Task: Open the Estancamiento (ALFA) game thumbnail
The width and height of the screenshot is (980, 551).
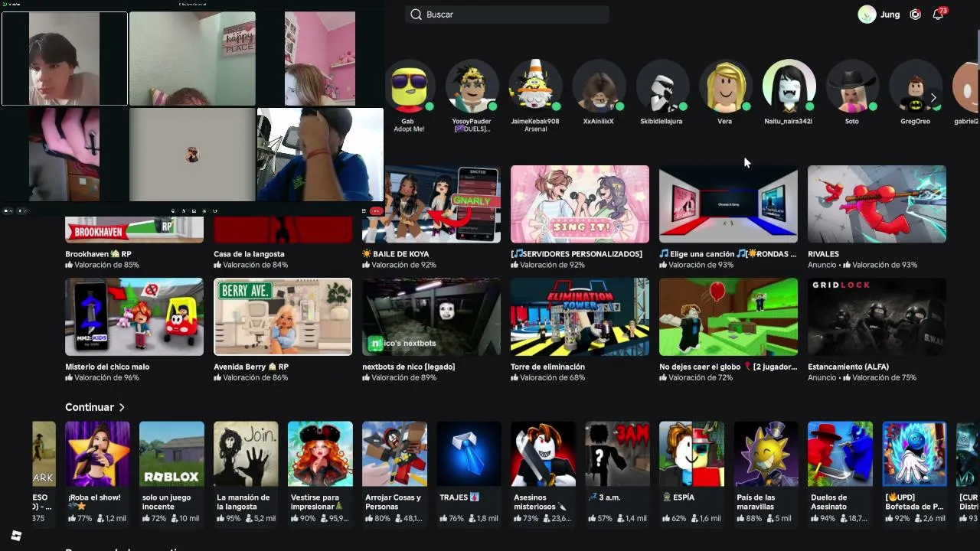Action: coord(877,317)
